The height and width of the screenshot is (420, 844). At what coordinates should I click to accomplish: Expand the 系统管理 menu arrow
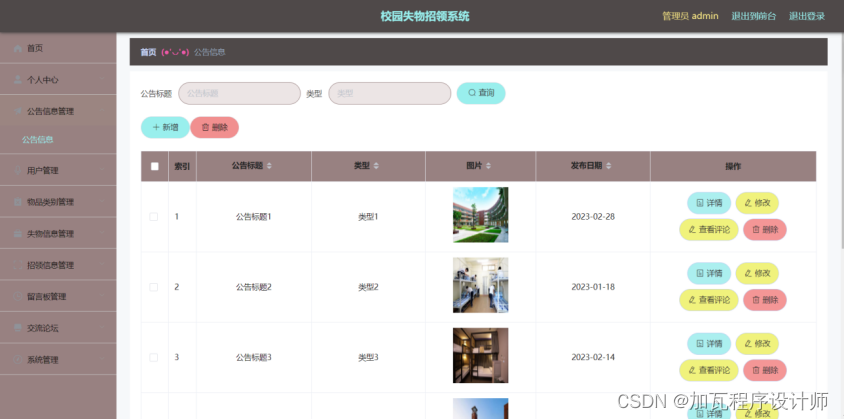tap(102, 360)
